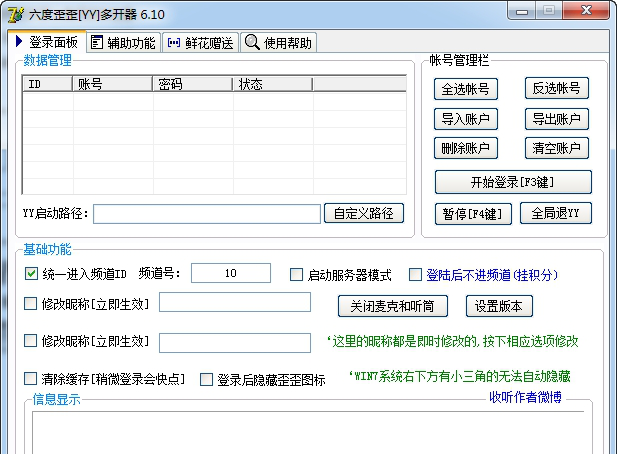Open the 收听作者微博 link
Viewport: 617px width, 472px height.
click(525, 398)
